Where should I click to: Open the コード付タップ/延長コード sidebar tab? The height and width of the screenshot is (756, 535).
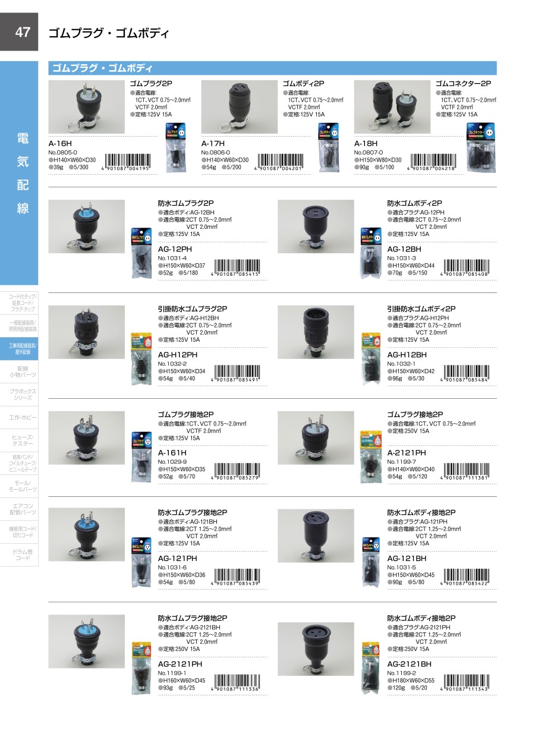click(19, 303)
